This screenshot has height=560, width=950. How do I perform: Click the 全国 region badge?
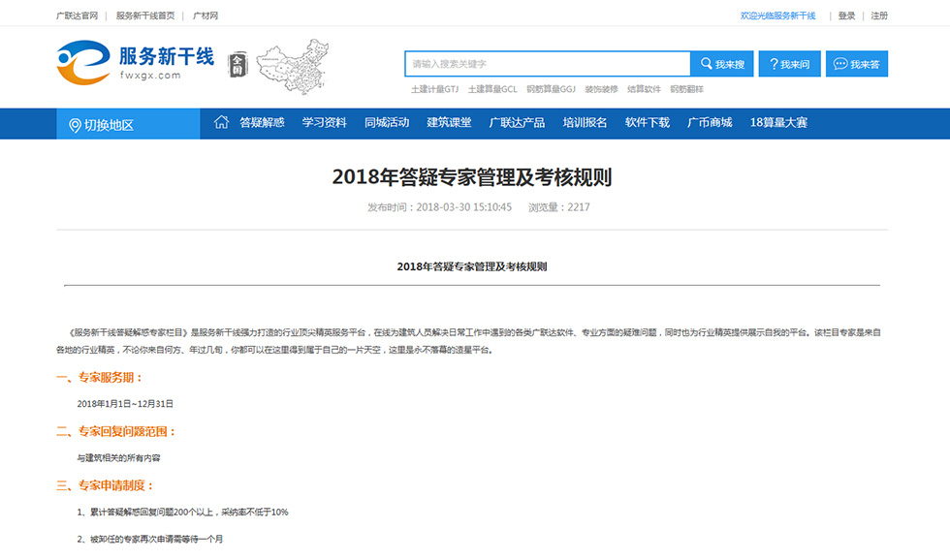pos(237,65)
